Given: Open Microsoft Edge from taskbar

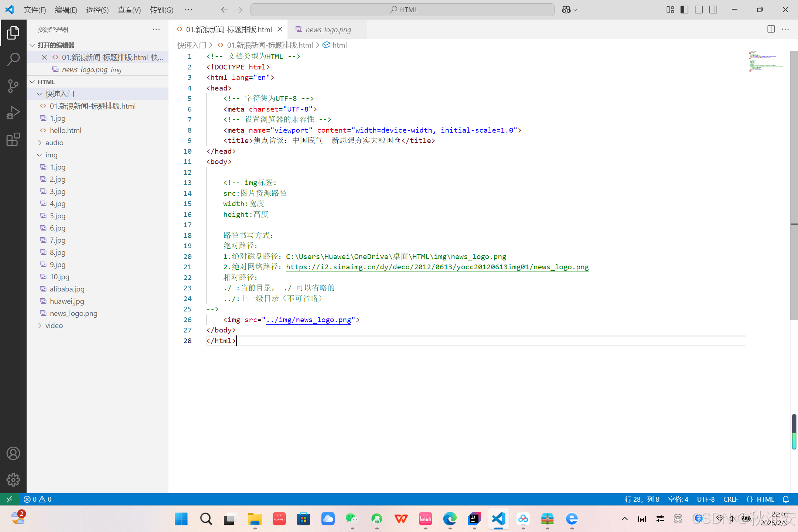Looking at the screenshot, I should [450, 519].
